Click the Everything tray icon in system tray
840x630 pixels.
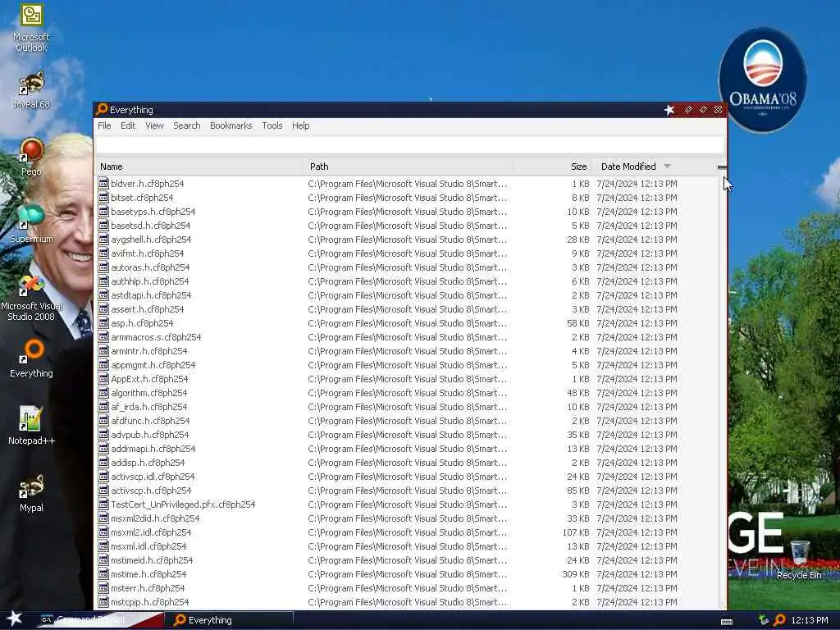779,620
